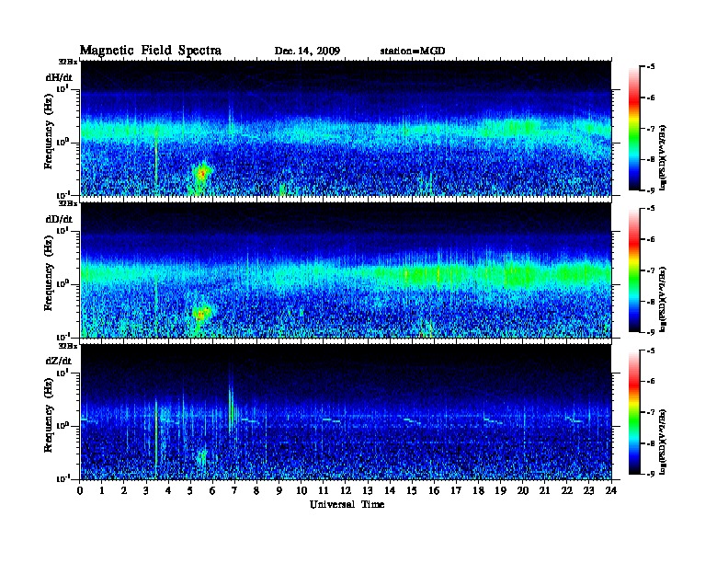Click the color bar beside the dZ/dt panel
Screen dimensions: 728x563
click(633, 412)
